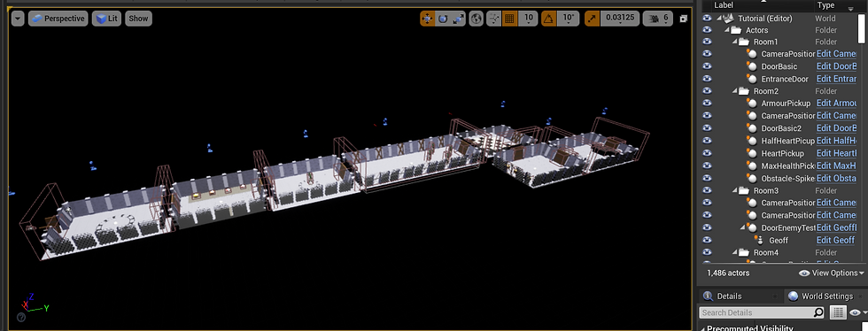
Task: Collapse the DoorEnemyTest node
Action: (x=743, y=227)
